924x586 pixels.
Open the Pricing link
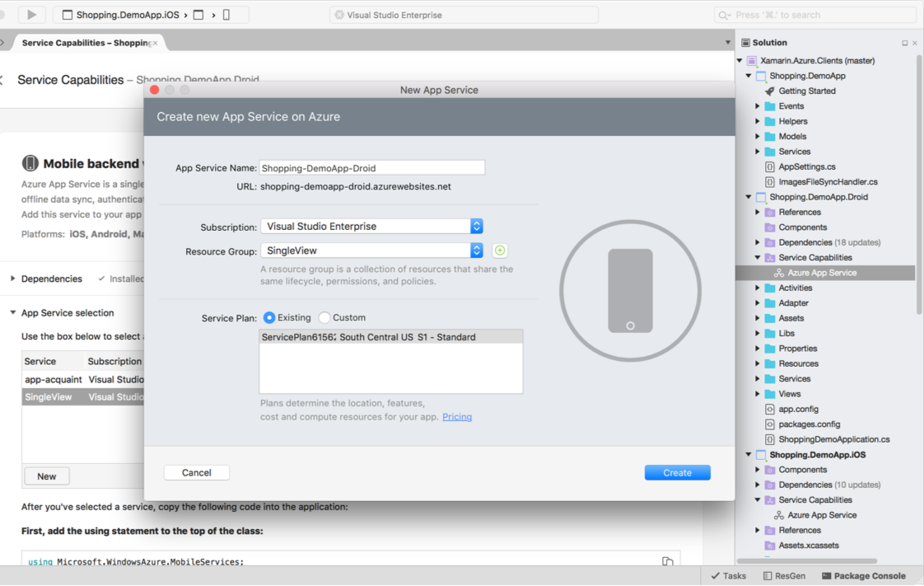(x=457, y=417)
